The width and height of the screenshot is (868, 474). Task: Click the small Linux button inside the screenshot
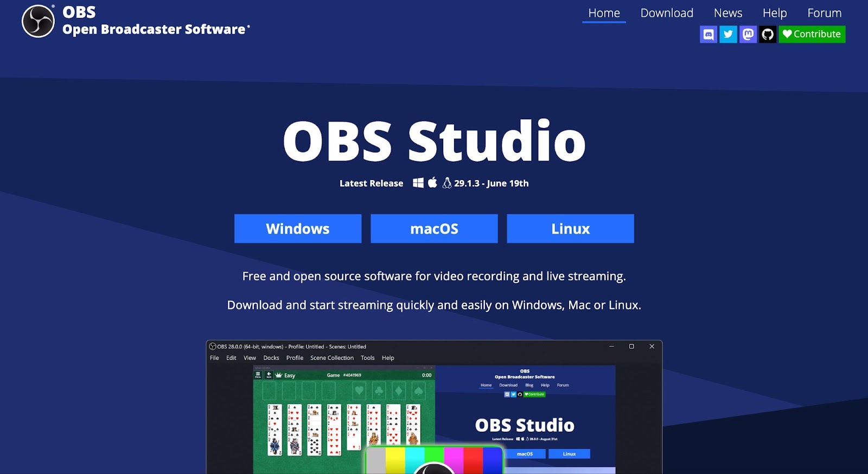coord(569,454)
